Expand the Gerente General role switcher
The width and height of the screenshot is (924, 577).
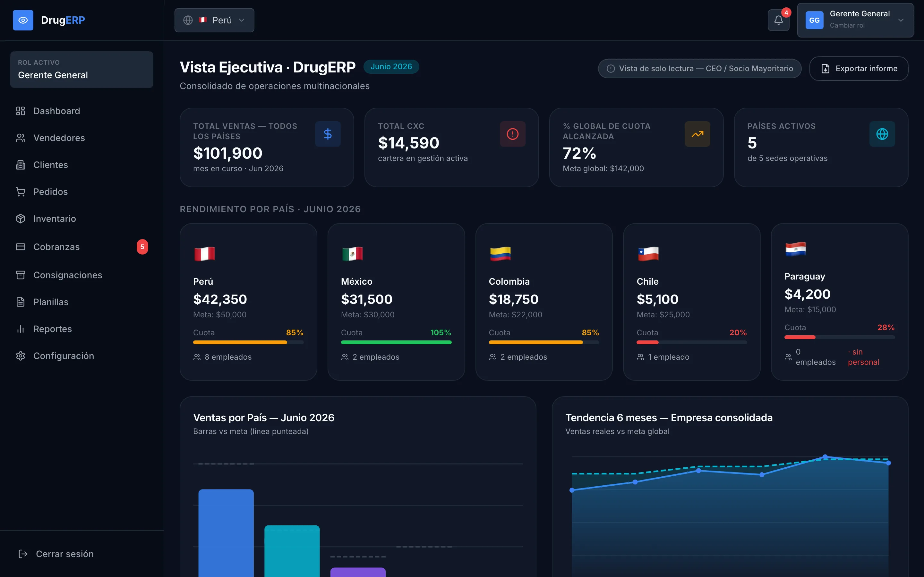click(x=855, y=20)
